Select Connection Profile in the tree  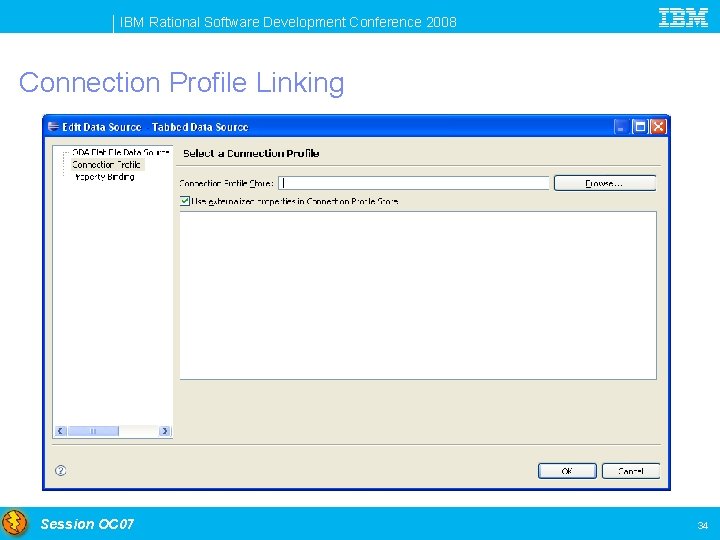(107, 164)
